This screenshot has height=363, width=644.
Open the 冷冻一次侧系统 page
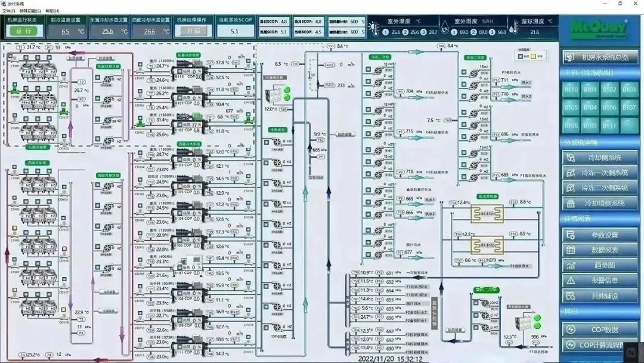[604, 173]
